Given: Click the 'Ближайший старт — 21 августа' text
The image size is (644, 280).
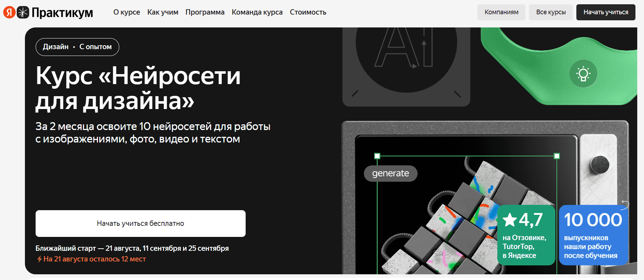Looking at the screenshot, I should coord(132,248).
